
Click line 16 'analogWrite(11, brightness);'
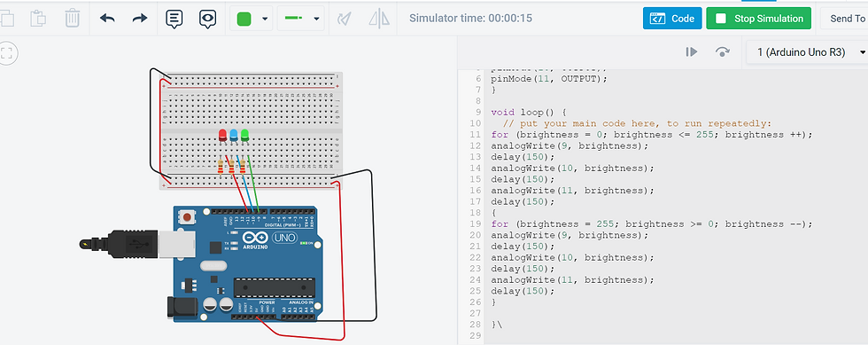click(572, 191)
